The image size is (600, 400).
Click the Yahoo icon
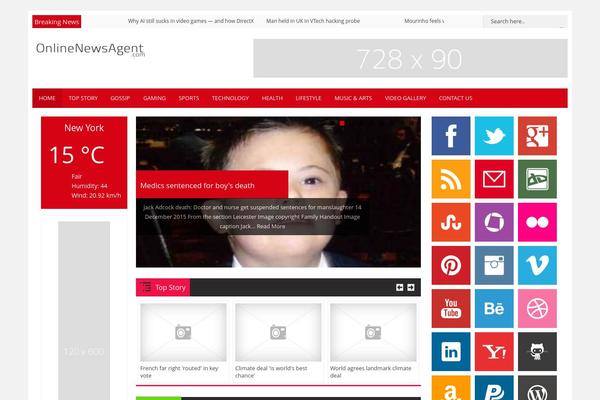494,351
